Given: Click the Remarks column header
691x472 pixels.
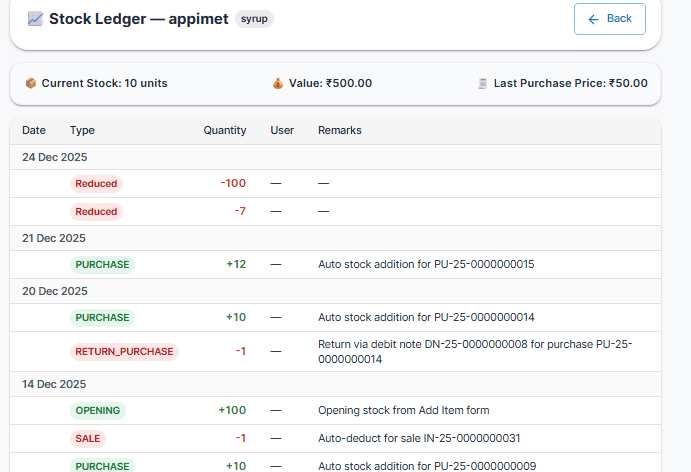Looking at the screenshot, I should 340,130.
